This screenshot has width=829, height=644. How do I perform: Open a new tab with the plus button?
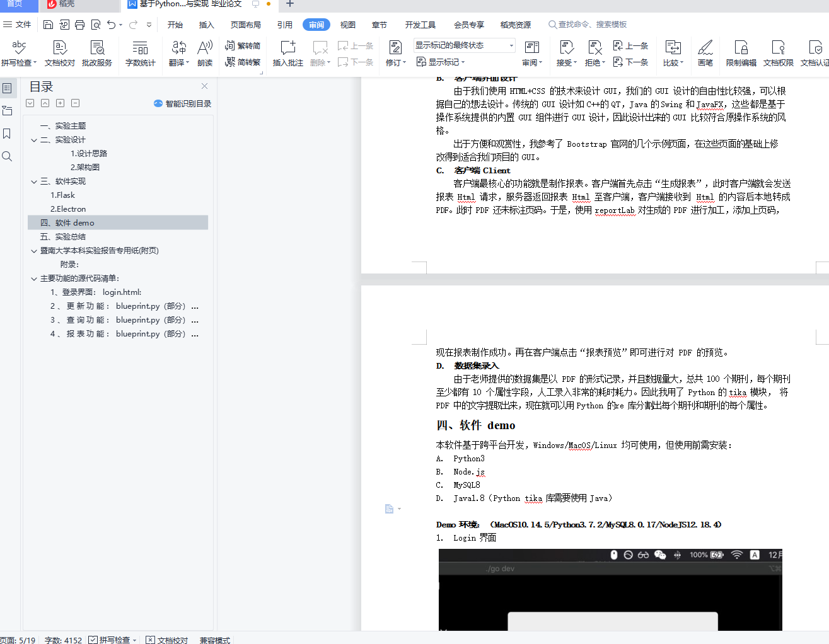click(290, 4)
